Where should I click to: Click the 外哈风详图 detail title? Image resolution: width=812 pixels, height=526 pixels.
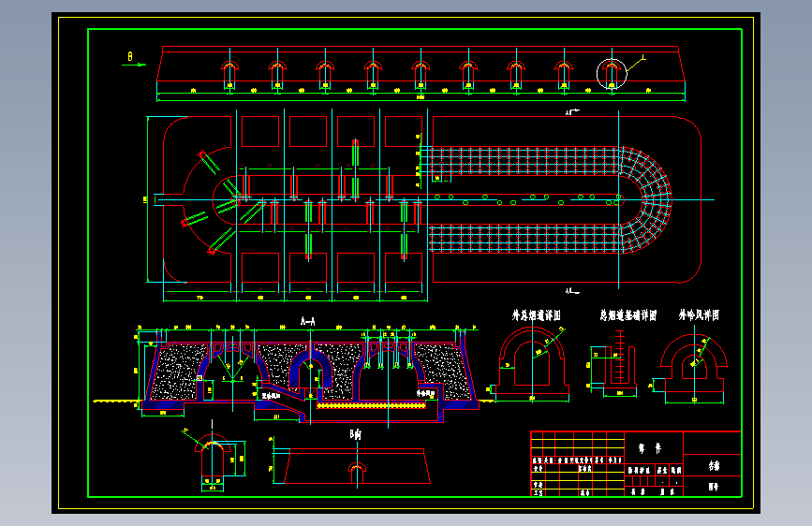point(699,314)
